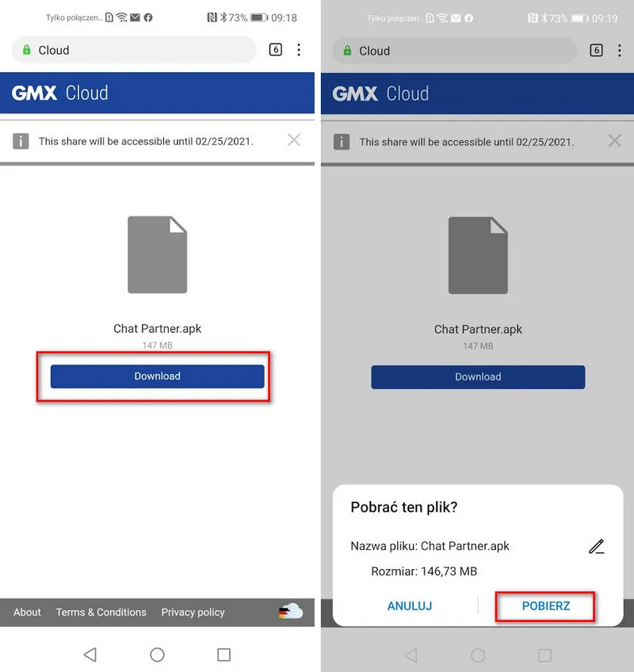Focus the Cloud address bar on left screen
This screenshot has height=672, width=634.
[135, 50]
